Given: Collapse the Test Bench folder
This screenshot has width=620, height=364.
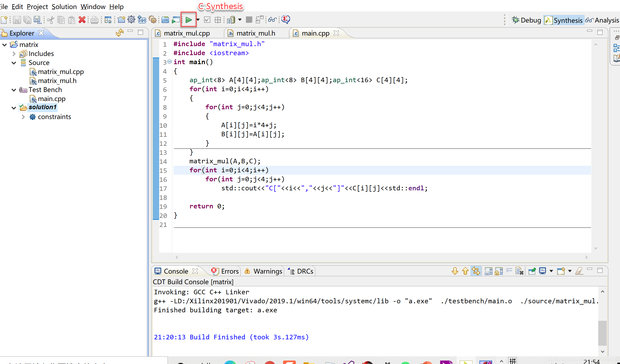Looking at the screenshot, I should pyautogui.click(x=14, y=90).
